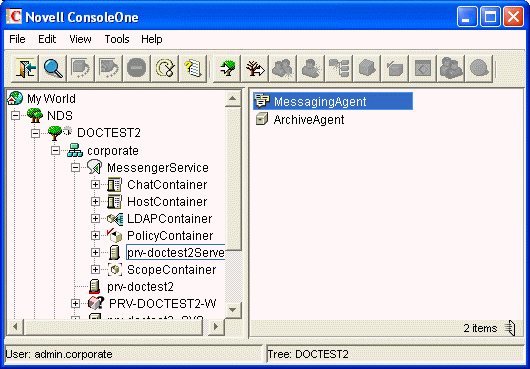Expand the PRV-DOCTEST2-W node
530x369 pixels.
(75, 303)
